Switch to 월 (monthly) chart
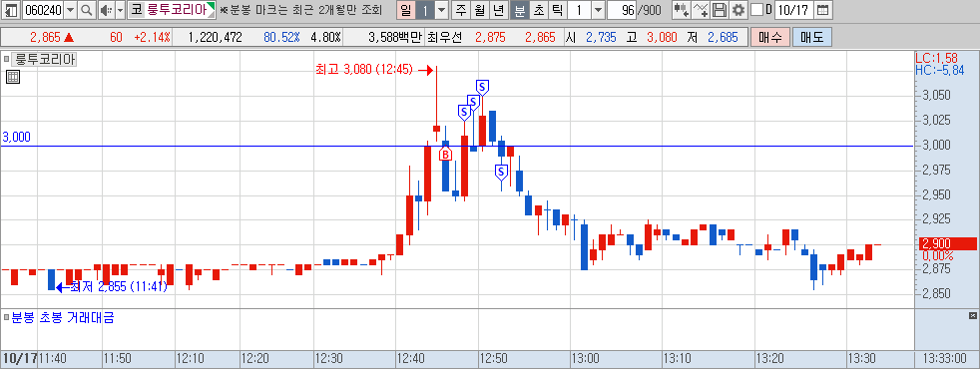The image size is (980, 369). 479,10
